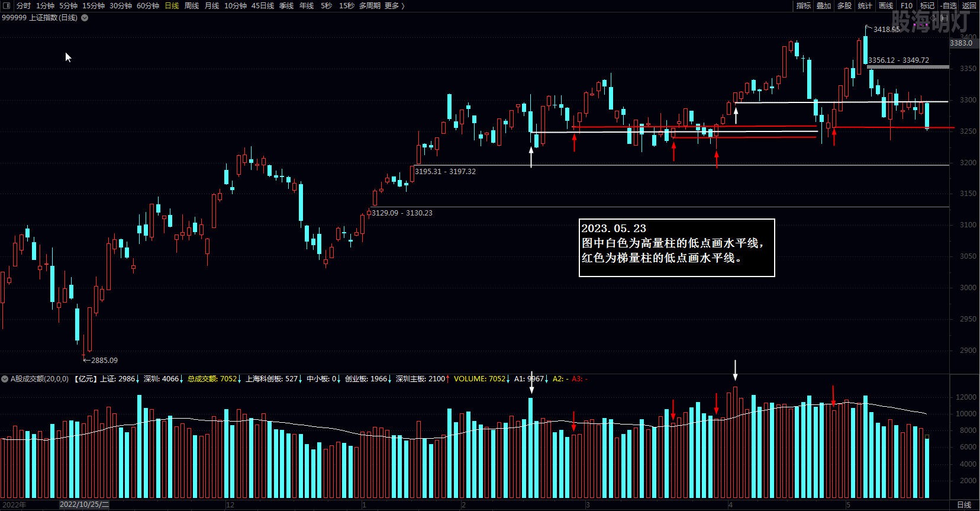Select the 60分钟 period tab
This screenshot has width=980, height=511.
148,5
